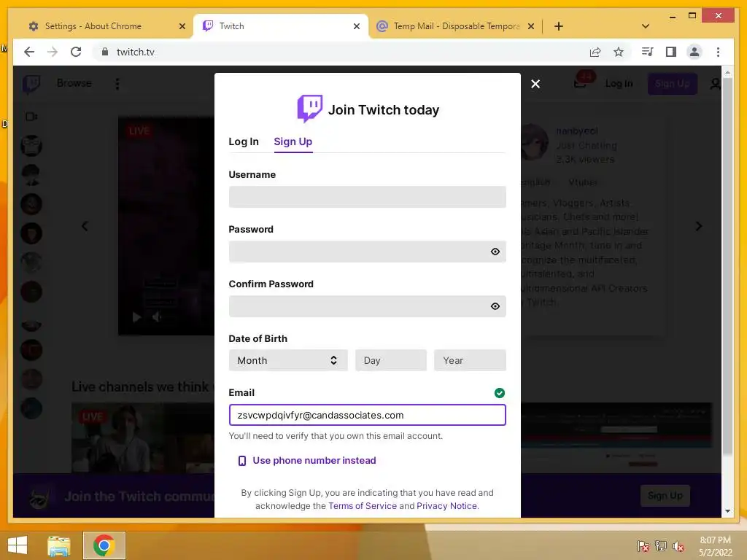Image resolution: width=747 pixels, height=560 pixels.
Task: Use phone number instead link
Action: point(314,461)
